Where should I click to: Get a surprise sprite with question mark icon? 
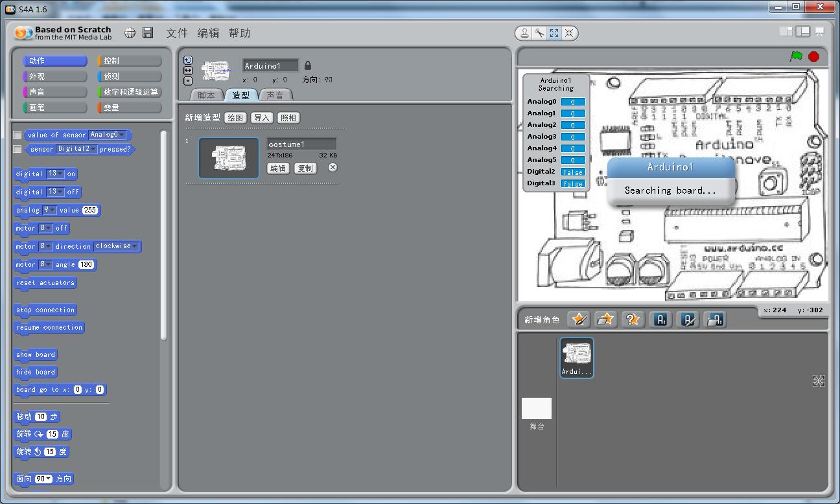(x=632, y=319)
